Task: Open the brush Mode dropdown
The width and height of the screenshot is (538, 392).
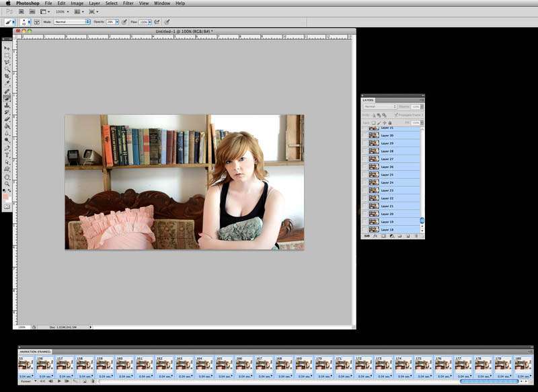Action: click(x=72, y=22)
